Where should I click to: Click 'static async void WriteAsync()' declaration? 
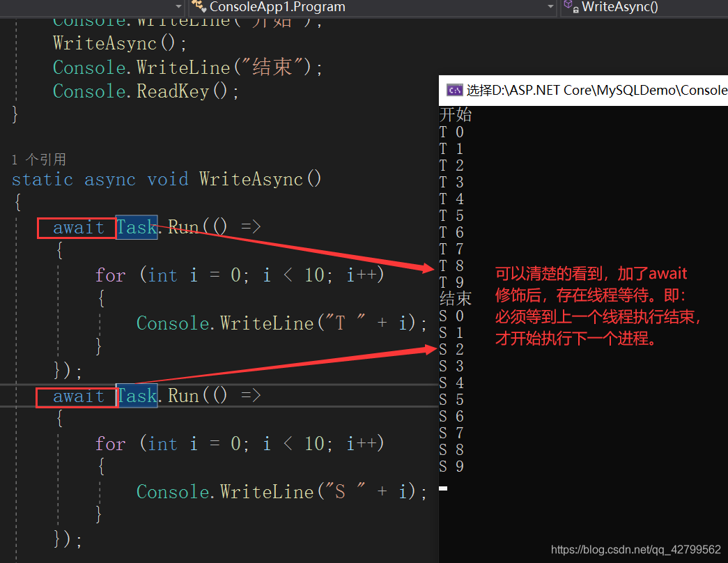[166, 179]
